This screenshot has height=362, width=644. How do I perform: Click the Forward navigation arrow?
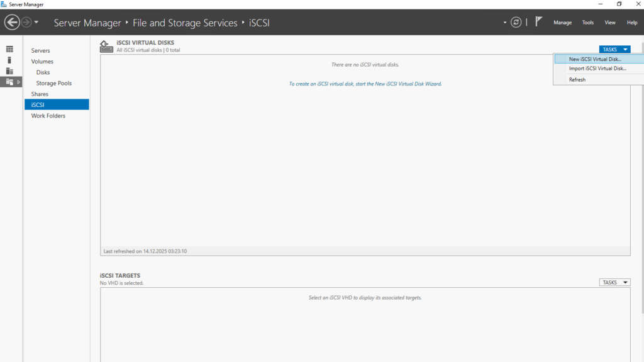tap(26, 23)
